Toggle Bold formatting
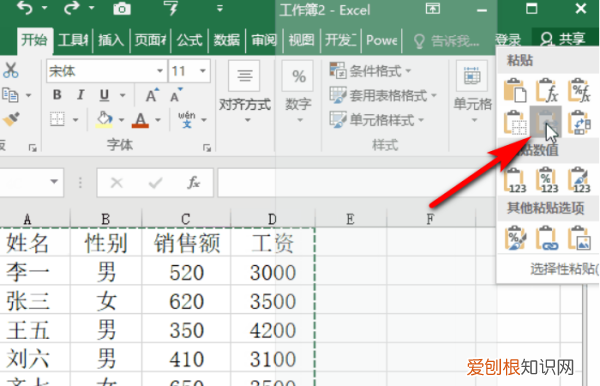Image resolution: width=600 pixels, height=386 pixels. (x=57, y=95)
